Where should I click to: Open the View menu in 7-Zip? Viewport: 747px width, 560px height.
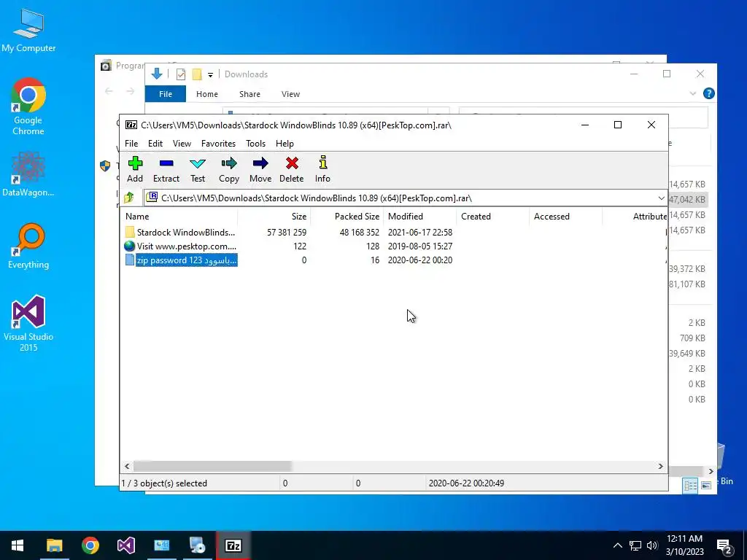point(182,144)
